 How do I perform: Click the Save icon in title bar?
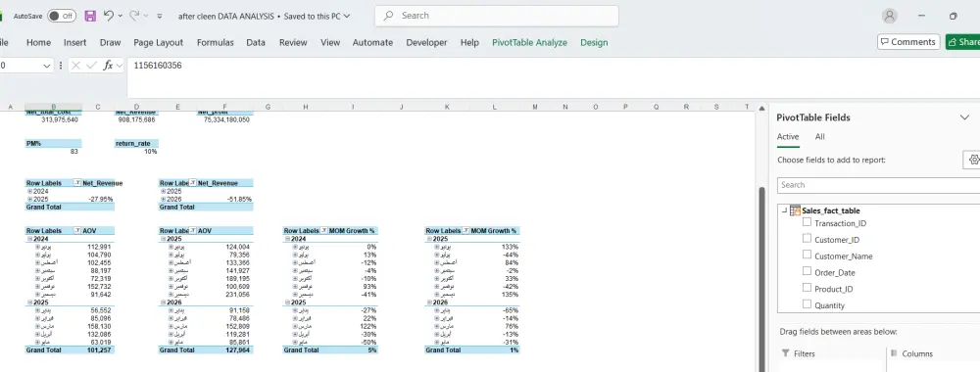[90, 16]
